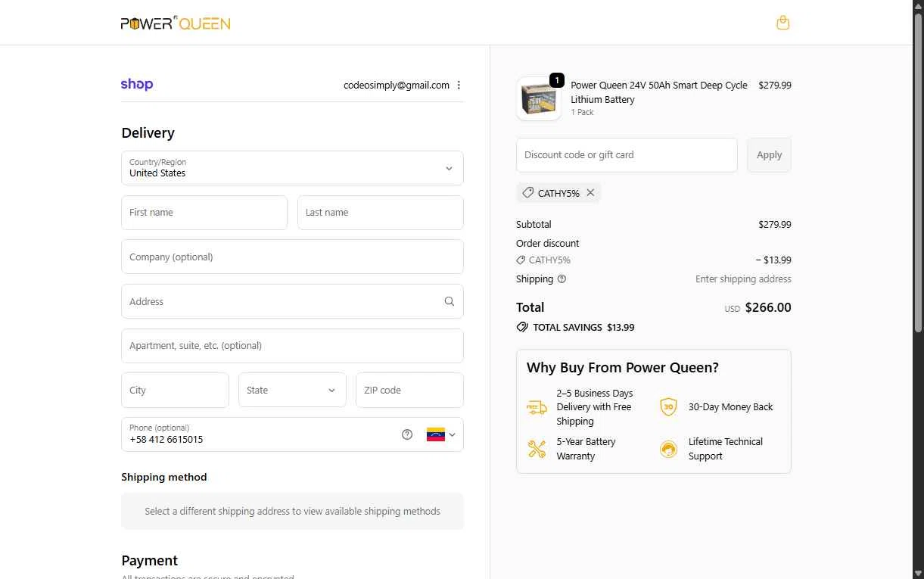The width and height of the screenshot is (924, 579).
Task: Click the Power Queen 24V 50Ah product title
Action: [659, 92]
